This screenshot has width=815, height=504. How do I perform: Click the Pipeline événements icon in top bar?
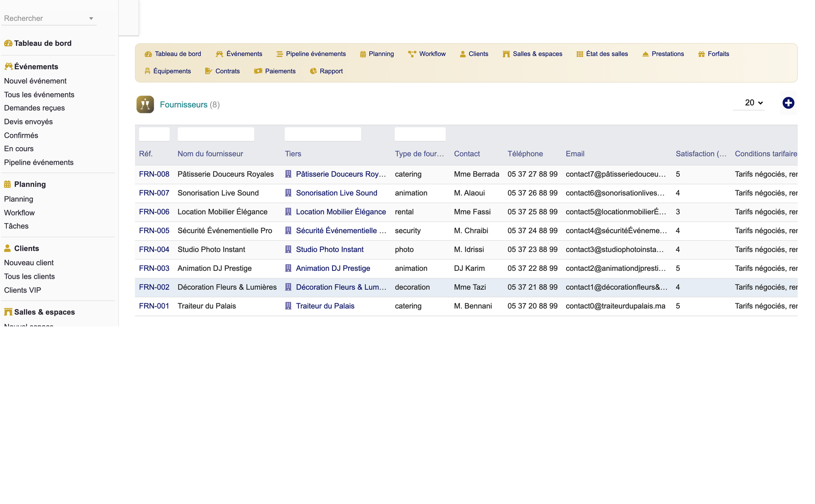coord(279,54)
